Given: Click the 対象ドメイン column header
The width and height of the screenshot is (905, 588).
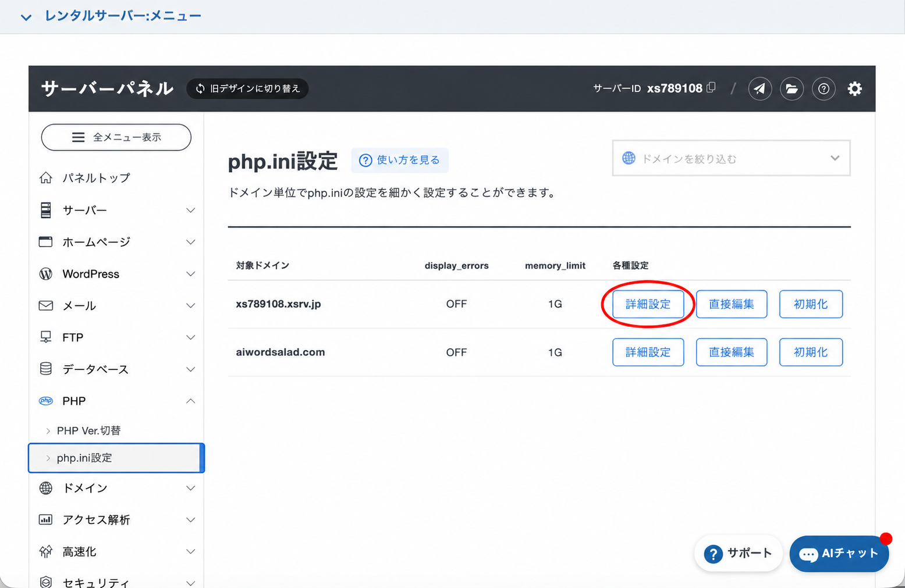Looking at the screenshot, I should point(262,265).
